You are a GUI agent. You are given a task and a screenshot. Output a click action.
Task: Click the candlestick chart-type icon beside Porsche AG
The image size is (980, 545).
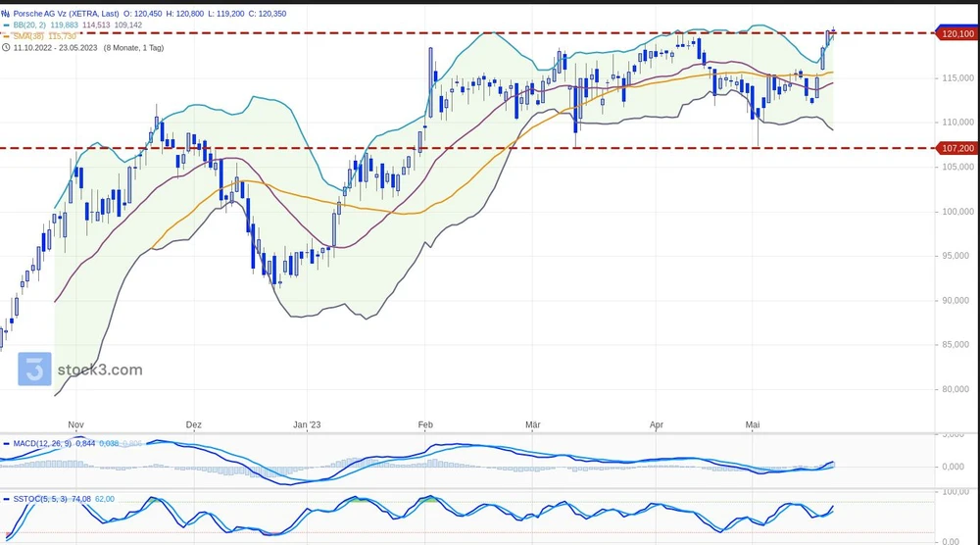[x=6, y=14]
